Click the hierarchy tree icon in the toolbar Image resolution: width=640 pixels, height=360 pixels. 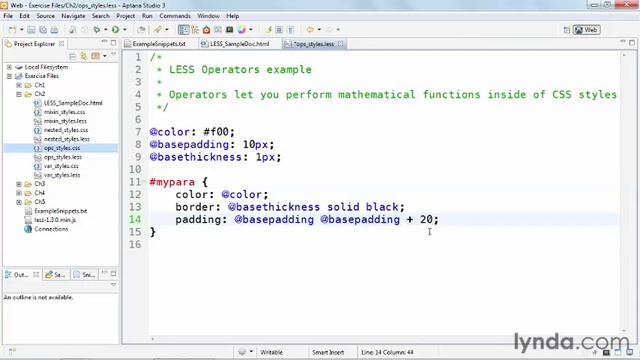pyautogui.click(x=195, y=29)
